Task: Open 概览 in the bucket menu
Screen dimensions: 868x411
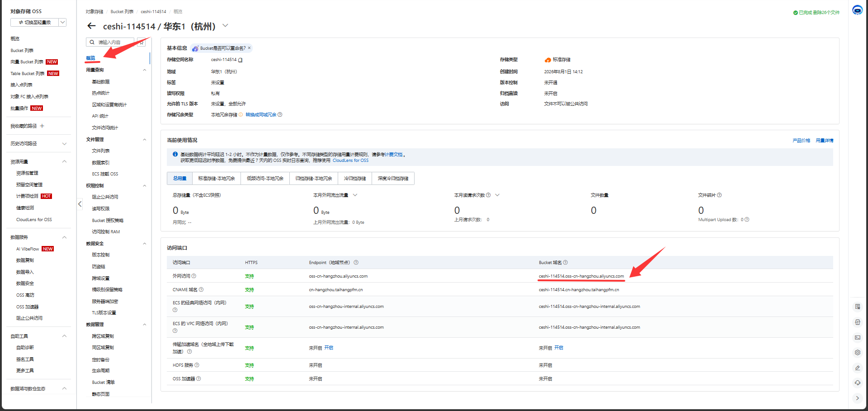Action: pyautogui.click(x=91, y=58)
